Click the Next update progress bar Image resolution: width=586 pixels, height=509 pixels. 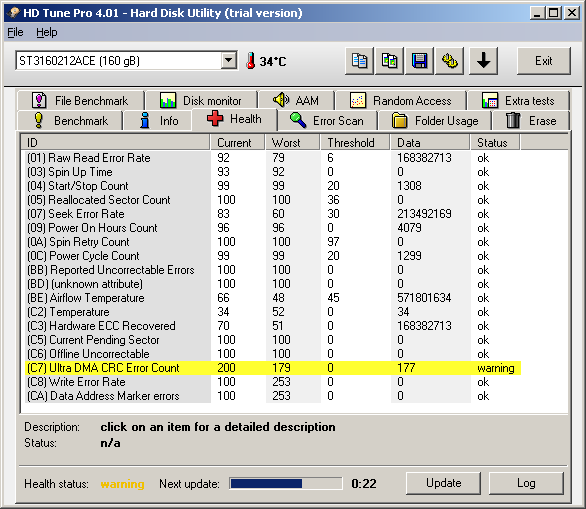286,483
